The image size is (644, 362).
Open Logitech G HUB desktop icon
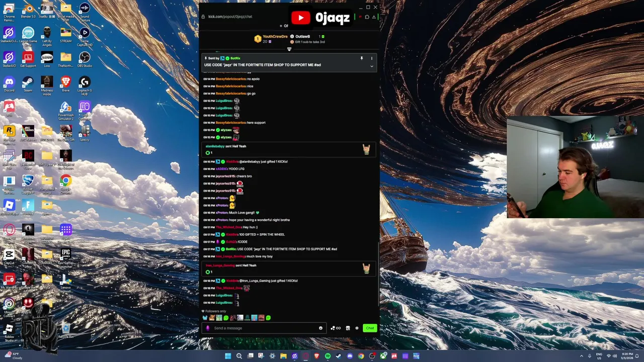(85, 85)
